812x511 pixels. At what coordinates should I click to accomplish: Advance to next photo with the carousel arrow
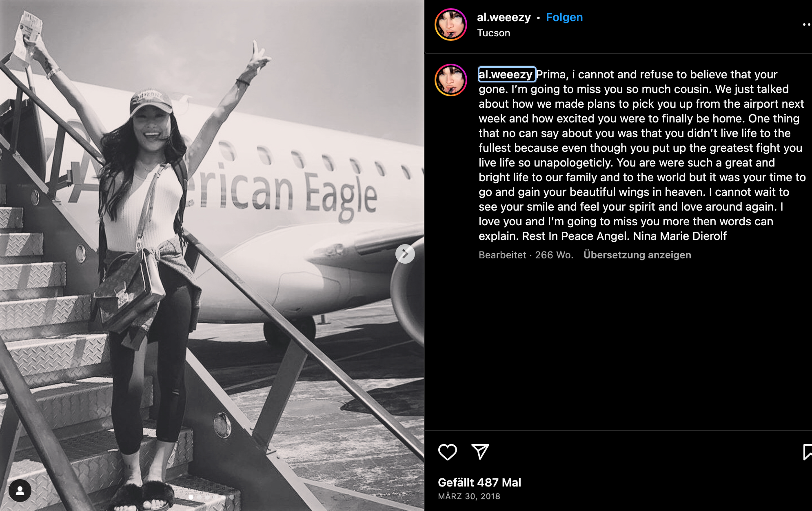coord(405,254)
